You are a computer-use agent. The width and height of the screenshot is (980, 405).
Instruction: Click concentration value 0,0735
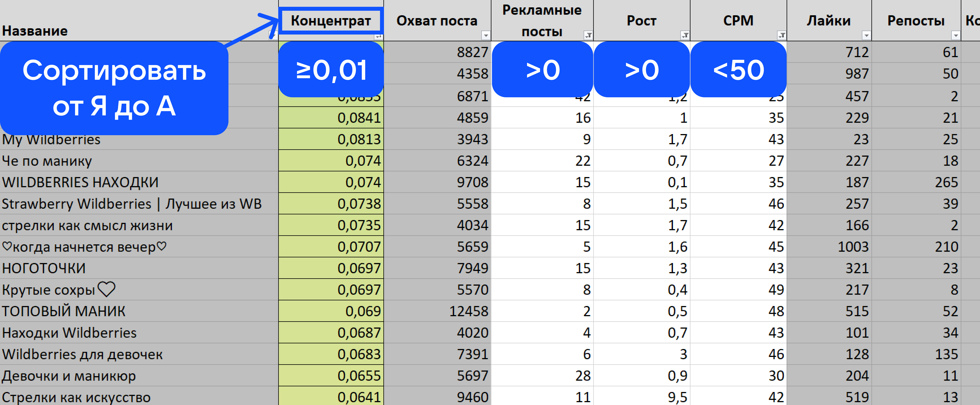click(331, 225)
